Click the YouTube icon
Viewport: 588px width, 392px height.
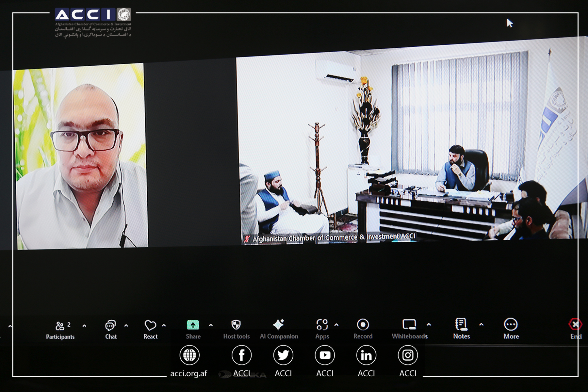pos(325,355)
